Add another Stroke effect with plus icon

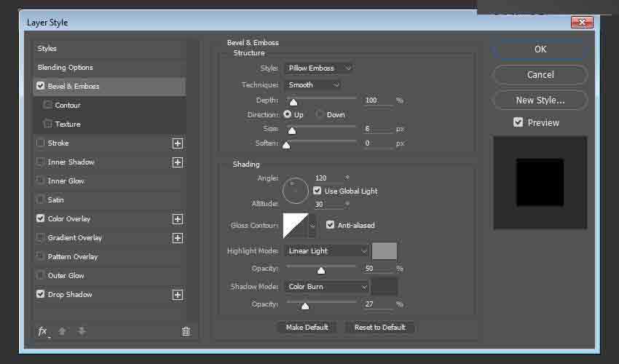point(177,143)
